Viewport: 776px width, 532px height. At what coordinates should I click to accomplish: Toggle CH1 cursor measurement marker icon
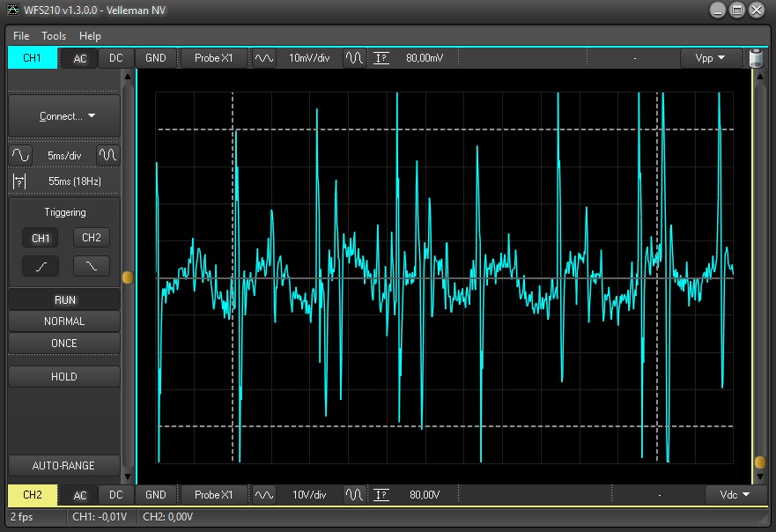[381, 58]
